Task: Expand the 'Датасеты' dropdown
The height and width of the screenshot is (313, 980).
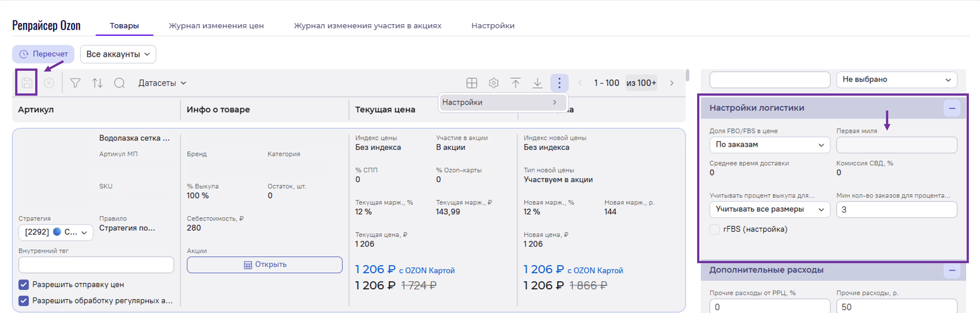Action: pyautogui.click(x=162, y=83)
